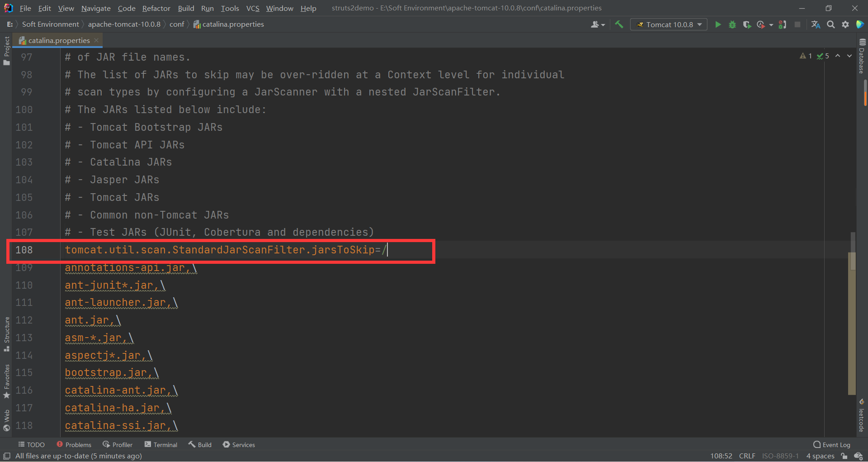
Task: Click the conf breadcrumb folder
Action: tap(177, 24)
